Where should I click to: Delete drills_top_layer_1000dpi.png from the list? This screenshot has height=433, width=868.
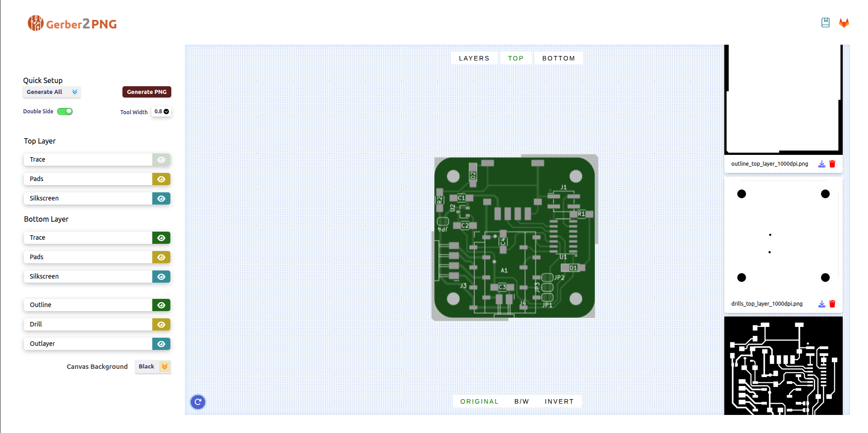click(832, 304)
